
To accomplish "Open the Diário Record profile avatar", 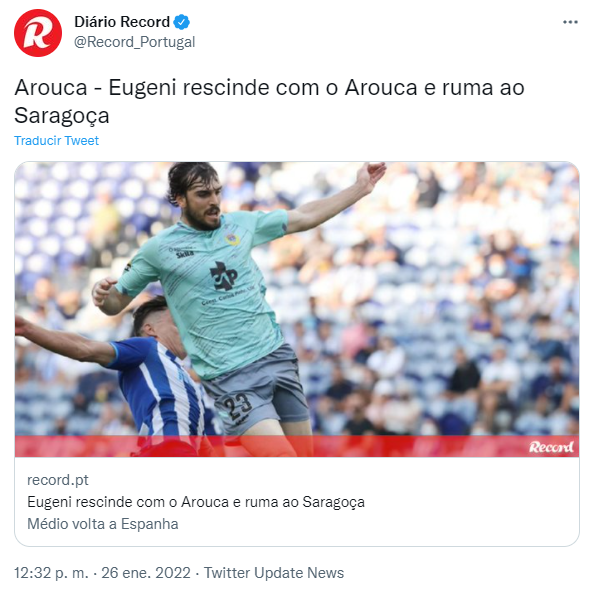I will 38,33.
